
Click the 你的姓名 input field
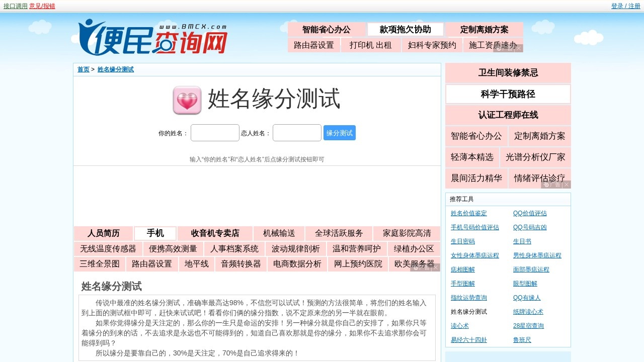(x=215, y=132)
